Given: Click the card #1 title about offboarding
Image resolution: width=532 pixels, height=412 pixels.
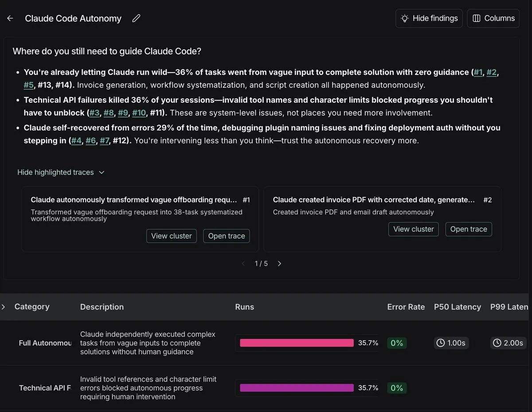Looking at the screenshot, I should tap(133, 200).
